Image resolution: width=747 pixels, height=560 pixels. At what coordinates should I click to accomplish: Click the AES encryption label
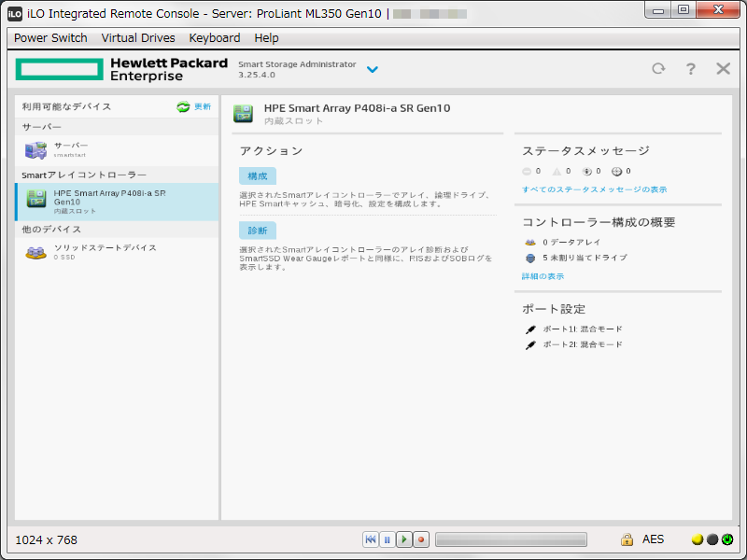(x=653, y=539)
